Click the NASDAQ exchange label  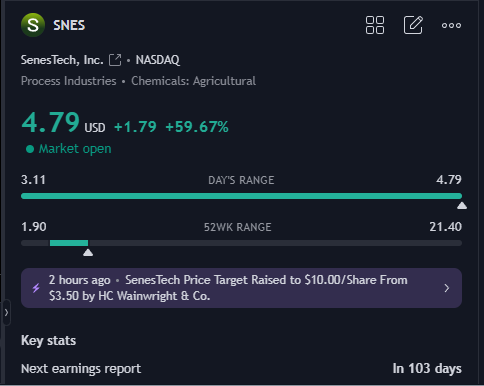click(x=157, y=60)
